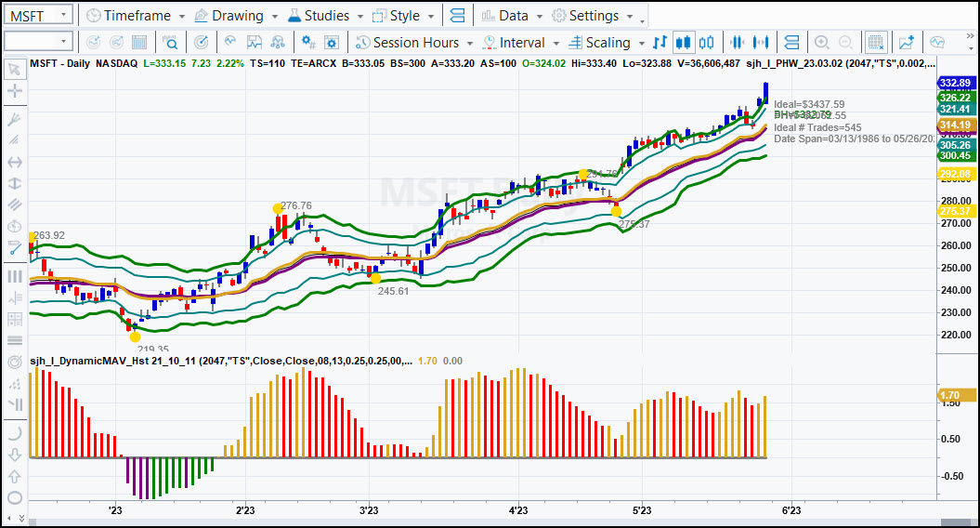Click the analysis waveform toolbar icon
The width and height of the screenshot is (980, 528).
[x=230, y=42]
